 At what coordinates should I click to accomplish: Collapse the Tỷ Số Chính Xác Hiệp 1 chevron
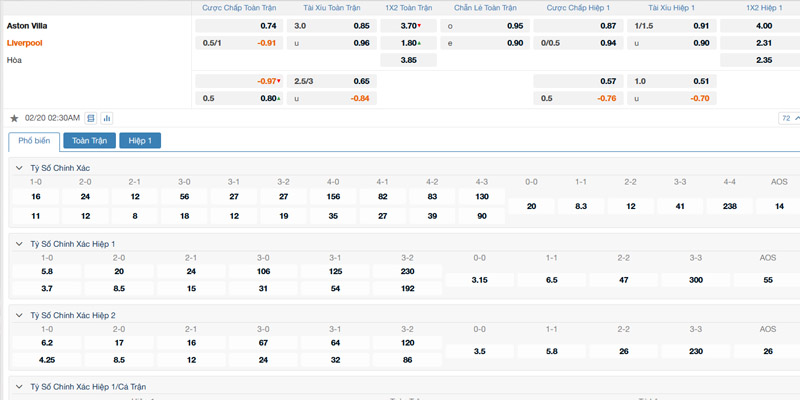point(19,244)
